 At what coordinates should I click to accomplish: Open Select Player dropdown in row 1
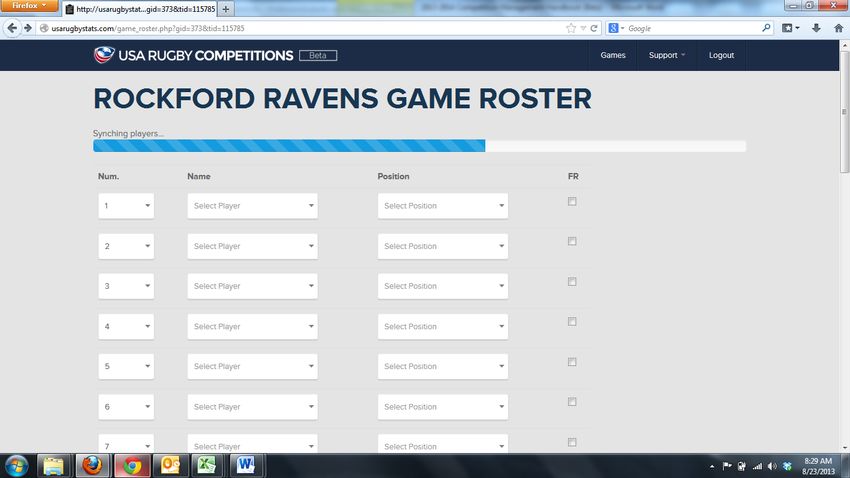(x=252, y=206)
